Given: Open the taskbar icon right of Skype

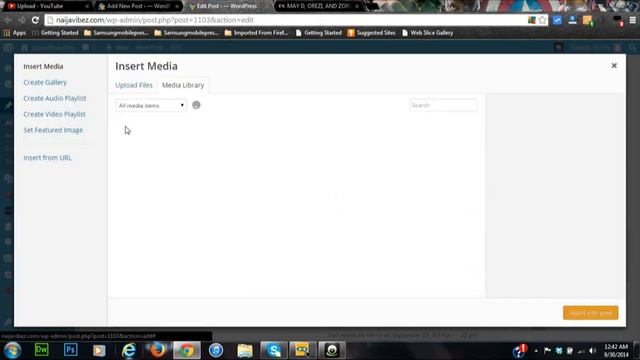Looking at the screenshot, I should tap(302, 350).
